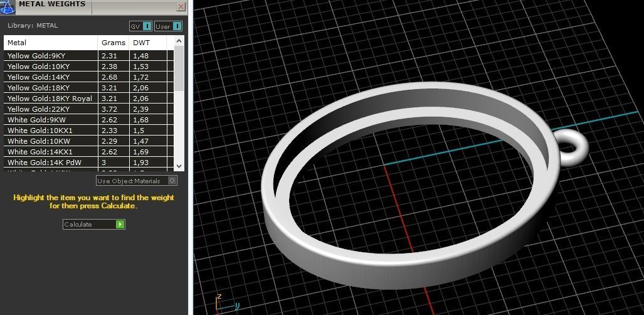Screen dimensions: 644x315
Task: Toggle the User library switch
Action: pyautogui.click(x=169, y=26)
